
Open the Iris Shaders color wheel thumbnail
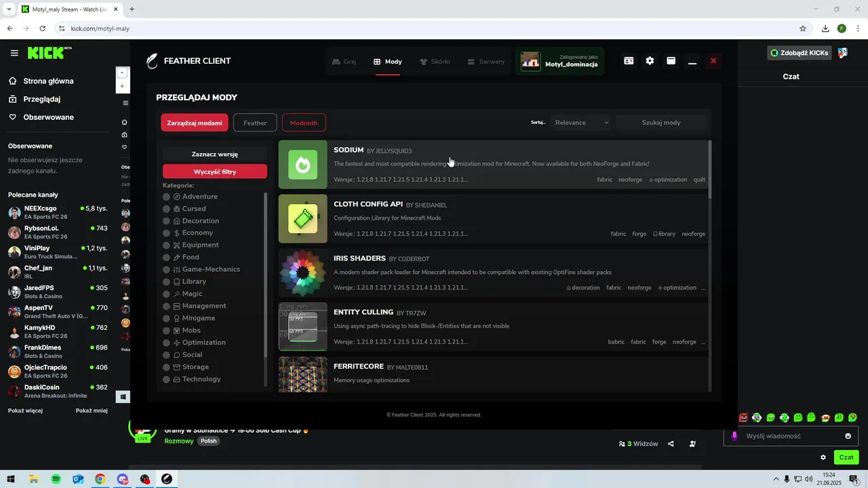tap(303, 273)
